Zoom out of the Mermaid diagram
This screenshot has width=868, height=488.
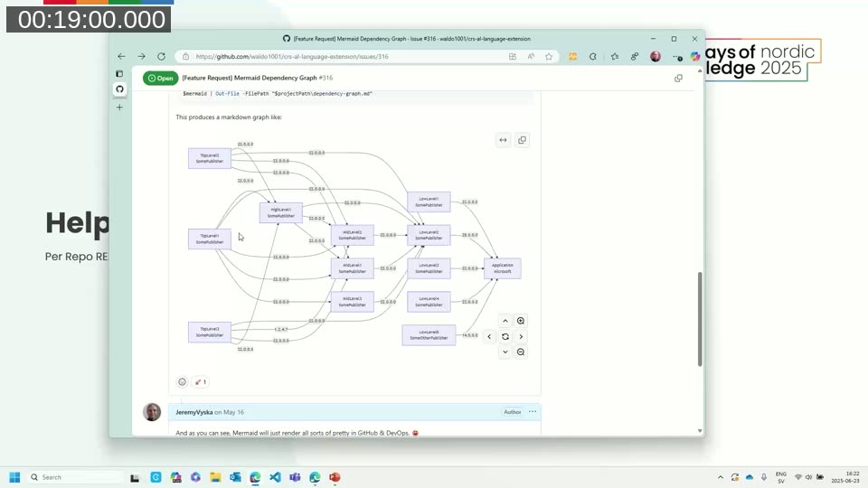[521, 352]
